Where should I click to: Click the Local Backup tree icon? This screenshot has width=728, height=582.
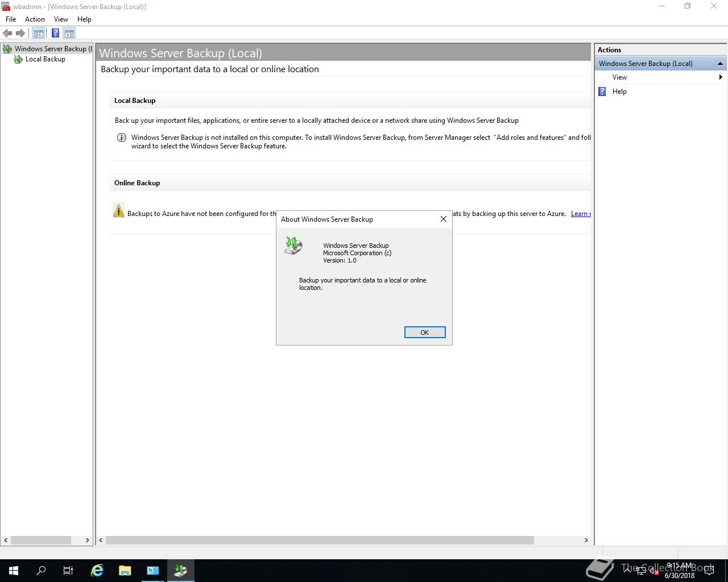tap(18, 59)
